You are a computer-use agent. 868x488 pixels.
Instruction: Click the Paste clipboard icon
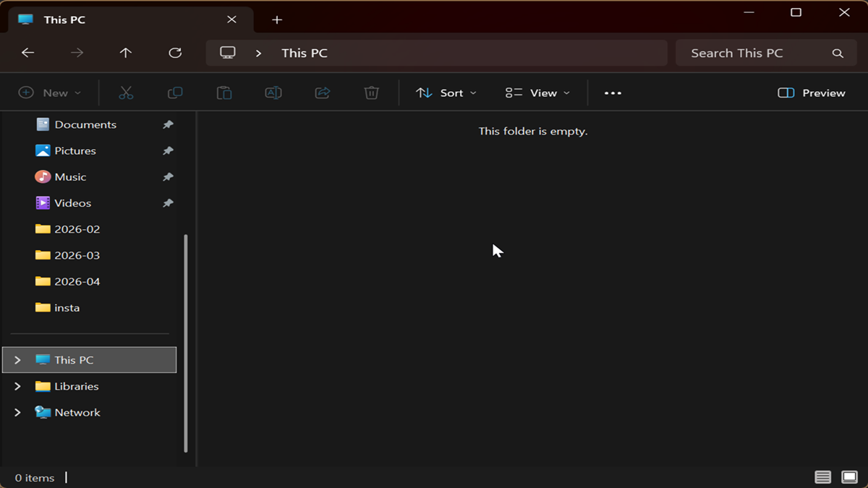coord(224,93)
